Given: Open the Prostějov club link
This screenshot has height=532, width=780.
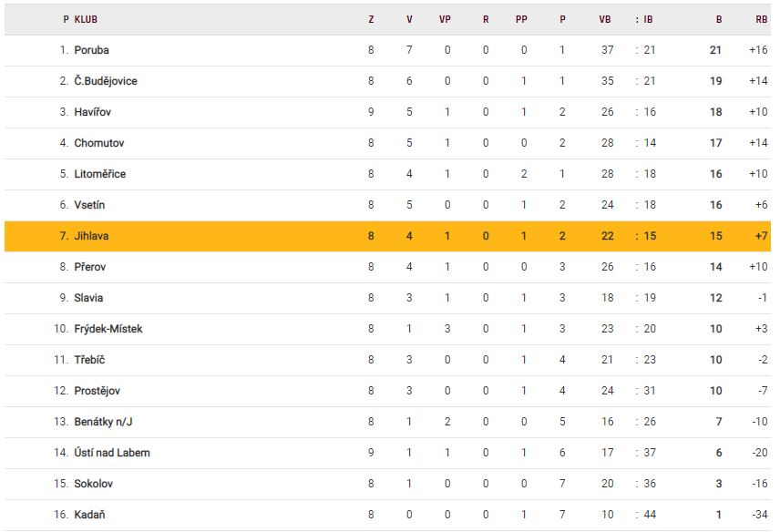Looking at the screenshot, I should coord(97,391).
